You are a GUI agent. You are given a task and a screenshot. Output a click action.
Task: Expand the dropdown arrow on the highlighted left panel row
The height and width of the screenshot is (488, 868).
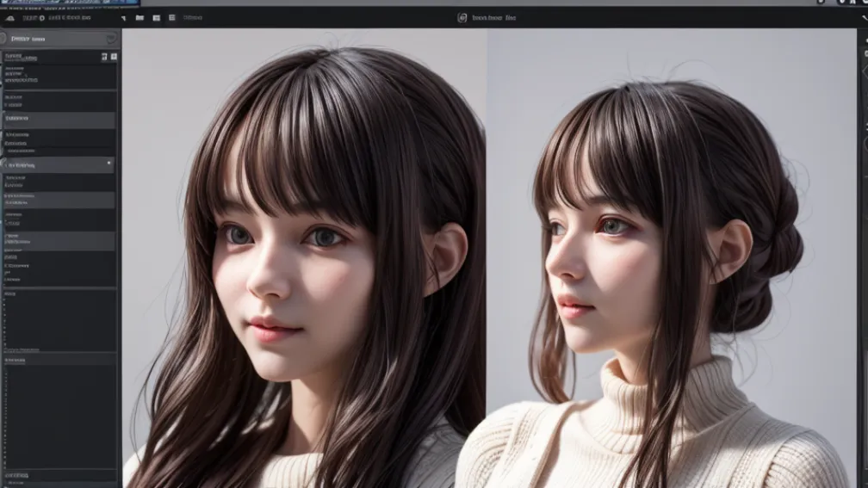108,164
